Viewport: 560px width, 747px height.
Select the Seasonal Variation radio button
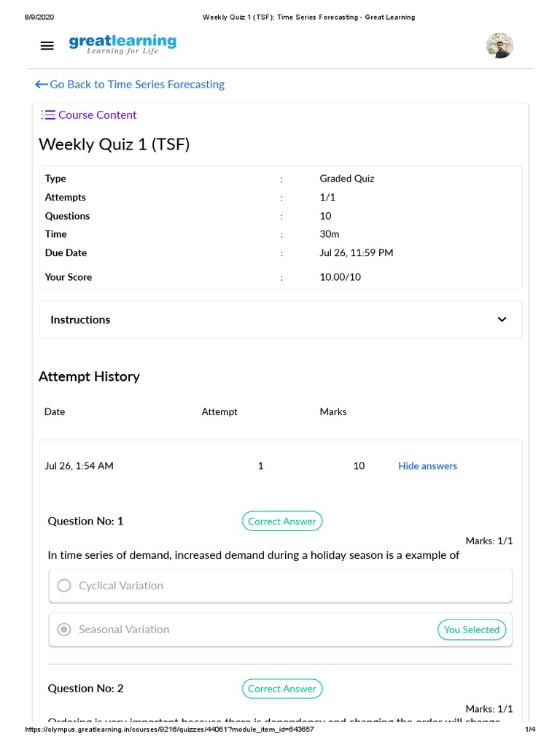coord(64,630)
